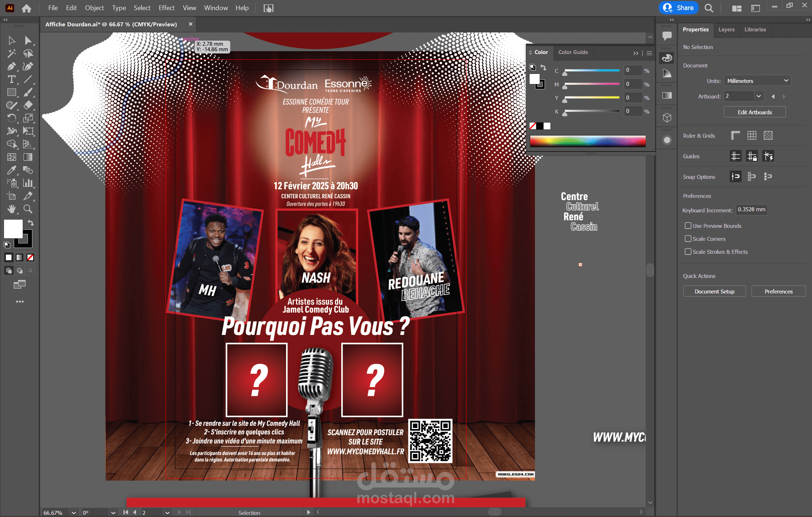Switch to the Libraries tab
The width and height of the screenshot is (812, 517).
pyautogui.click(x=755, y=30)
